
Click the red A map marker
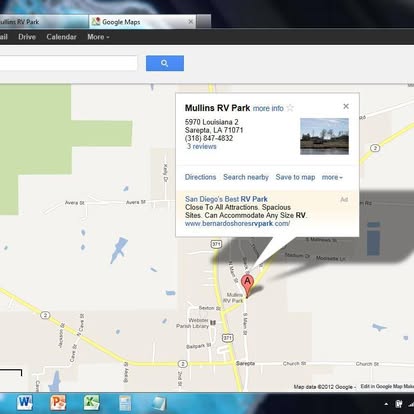pyautogui.click(x=247, y=286)
